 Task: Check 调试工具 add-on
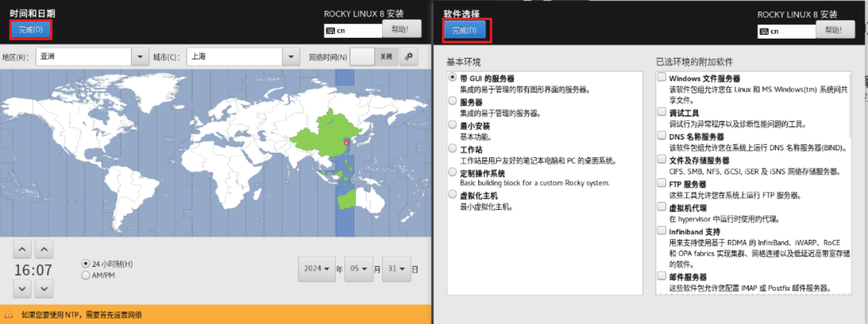tap(661, 112)
